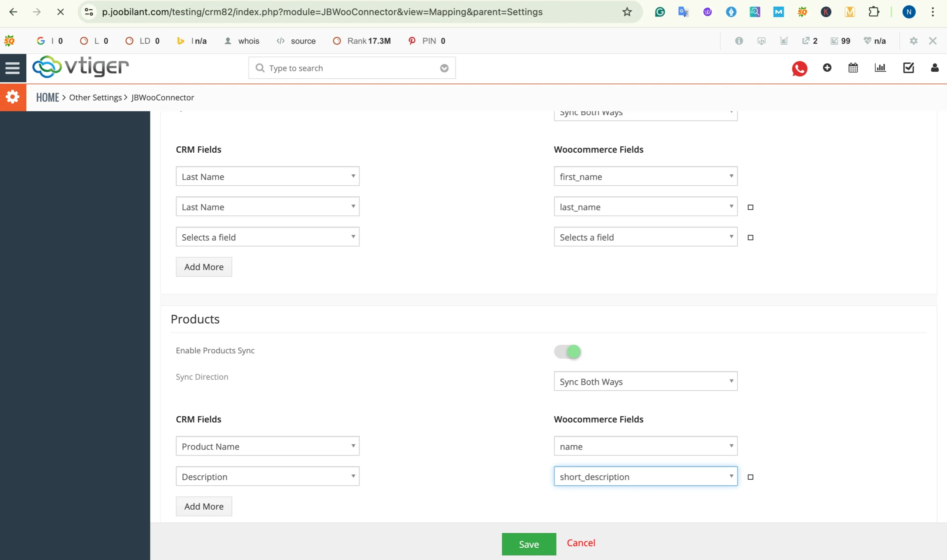947x560 pixels.
Task: Open the user profile icon
Action: click(x=934, y=68)
